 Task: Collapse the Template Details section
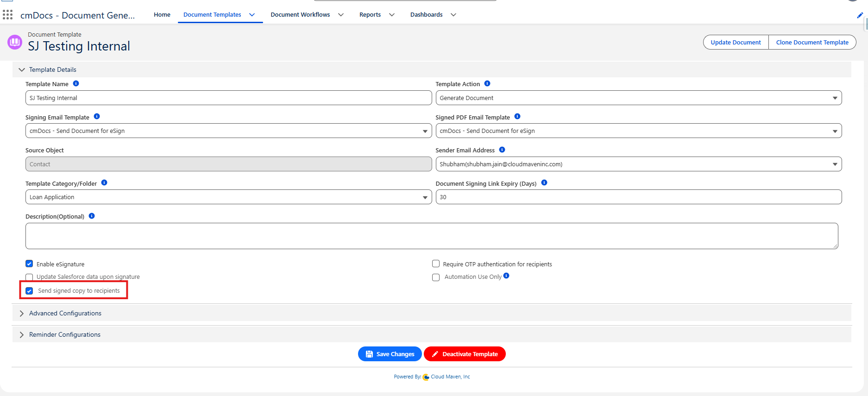[432, 69]
